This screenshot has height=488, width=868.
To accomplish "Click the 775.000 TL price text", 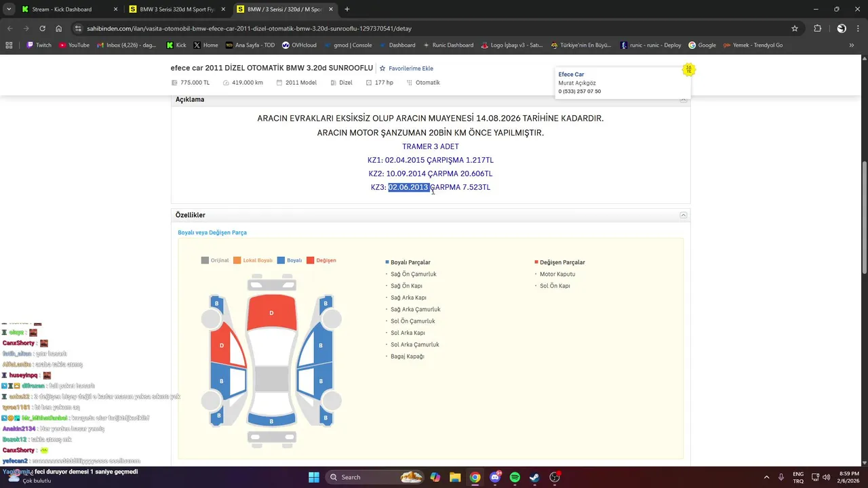I will click(x=195, y=83).
